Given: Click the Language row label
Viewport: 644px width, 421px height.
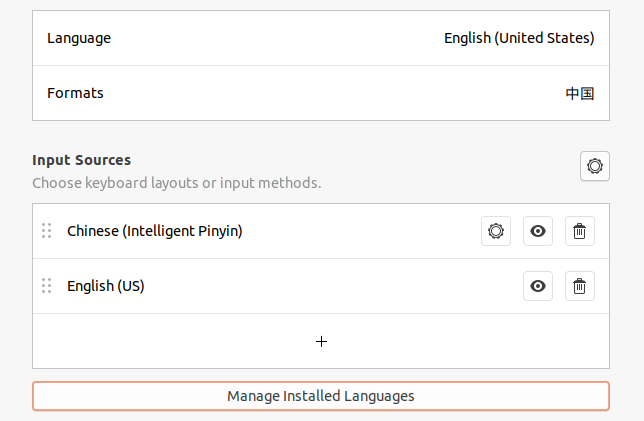Looking at the screenshot, I should click(x=79, y=38).
